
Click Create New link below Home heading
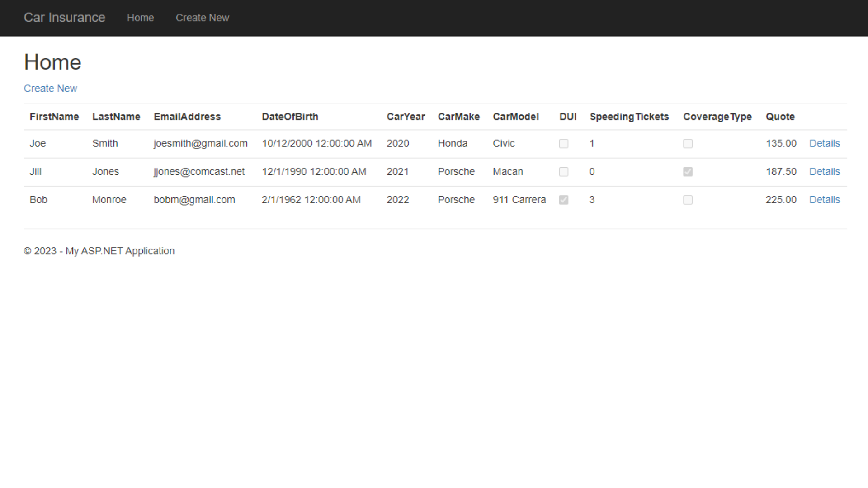50,89
